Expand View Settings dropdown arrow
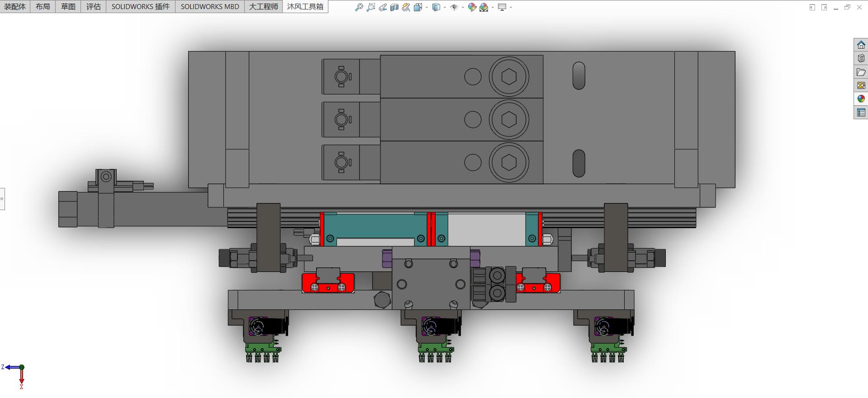Image resolution: width=868 pixels, height=398 pixels. [511, 7]
